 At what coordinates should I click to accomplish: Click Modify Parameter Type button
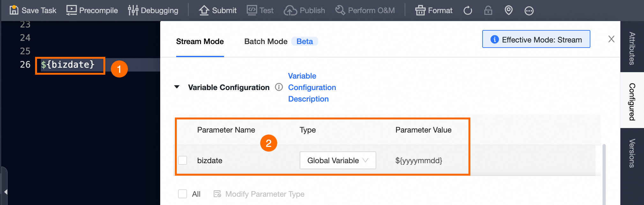[x=259, y=194]
